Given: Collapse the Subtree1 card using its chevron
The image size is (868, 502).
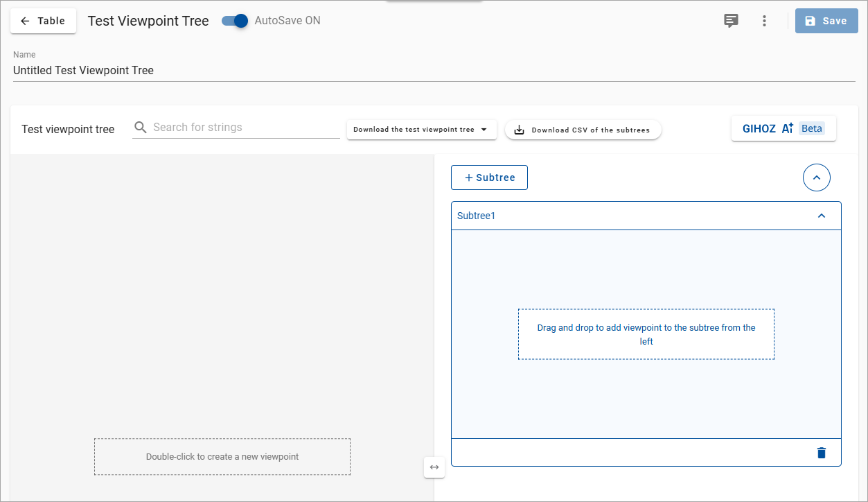Looking at the screenshot, I should pyautogui.click(x=822, y=216).
